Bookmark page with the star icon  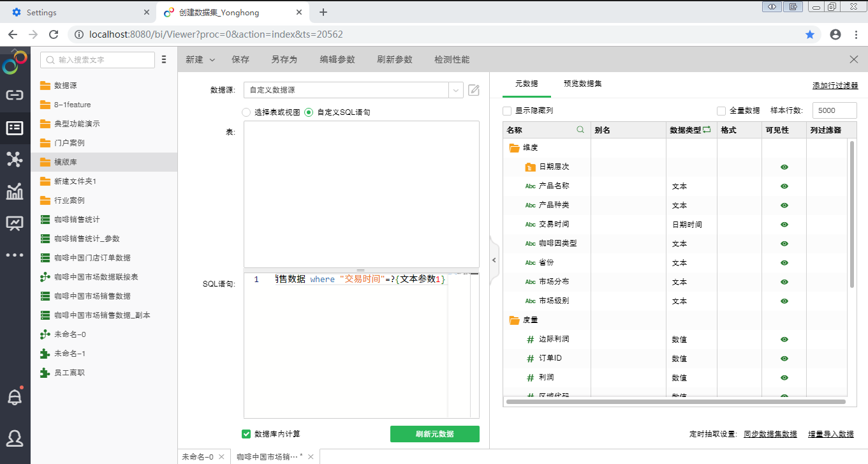810,34
